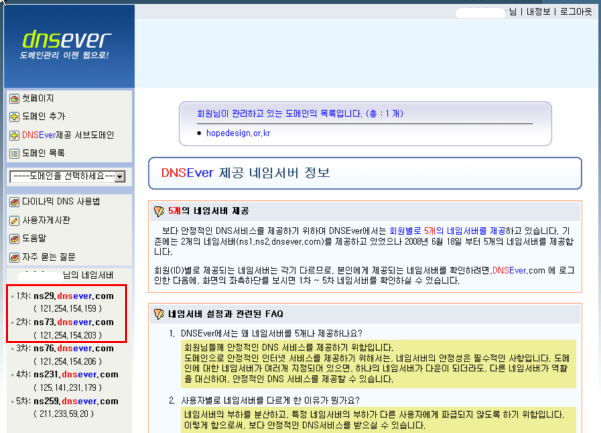Click ns73.dnsever.com secondary nameserver

[x=74, y=322]
